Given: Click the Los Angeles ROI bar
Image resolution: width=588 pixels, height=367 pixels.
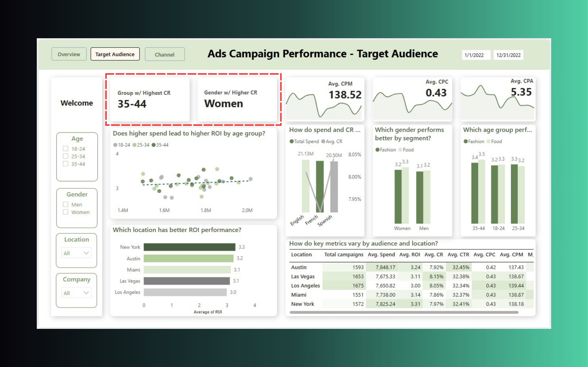Looking at the screenshot, I should coord(185,292).
